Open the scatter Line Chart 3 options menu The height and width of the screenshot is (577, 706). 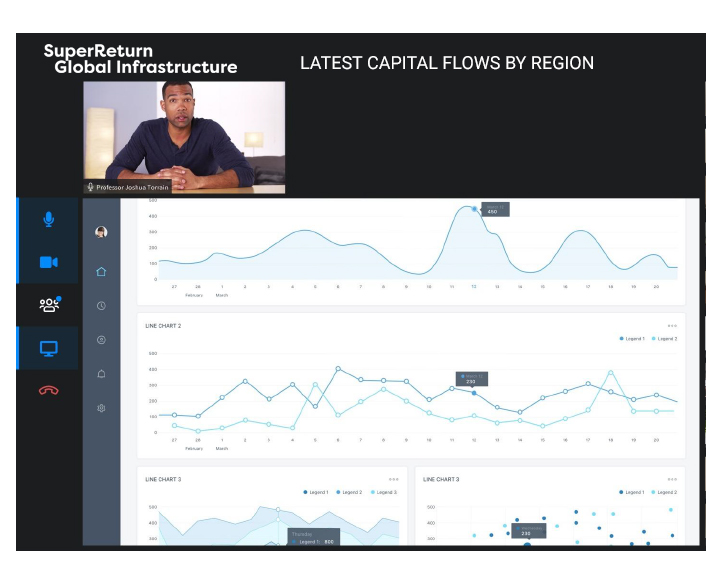[672, 480]
